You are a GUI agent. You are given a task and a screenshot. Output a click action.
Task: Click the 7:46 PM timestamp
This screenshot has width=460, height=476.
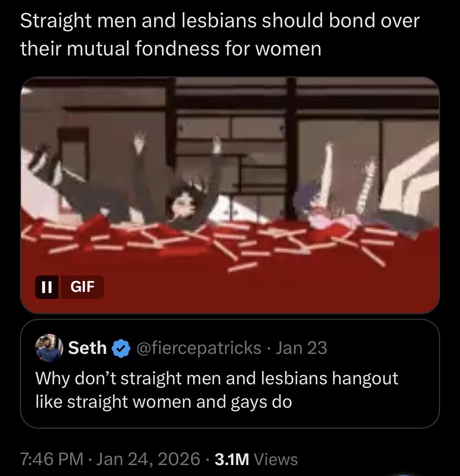[52, 459]
